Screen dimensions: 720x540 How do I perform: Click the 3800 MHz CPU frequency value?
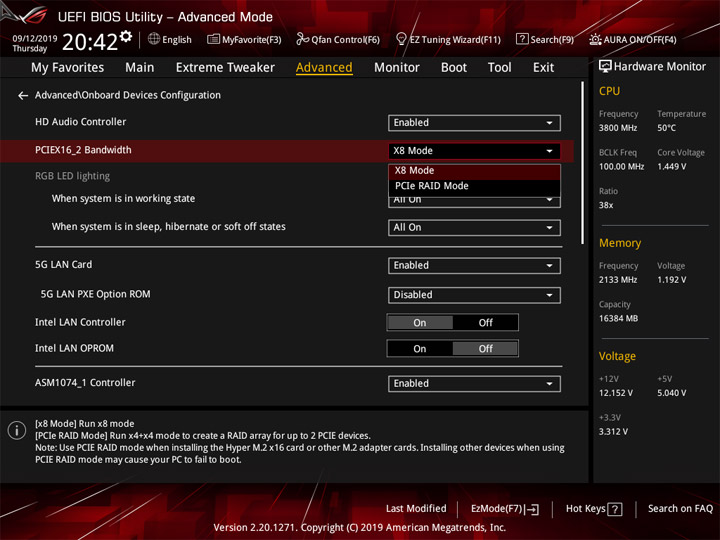(618, 128)
